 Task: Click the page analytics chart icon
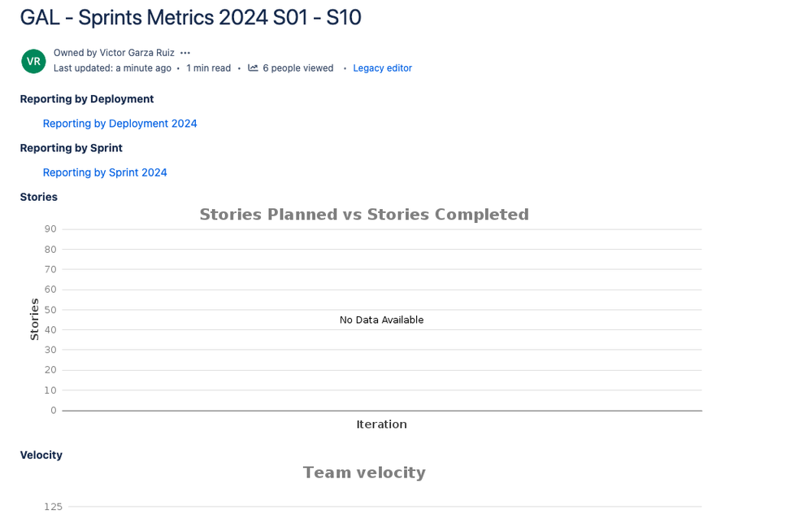[x=253, y=68]
